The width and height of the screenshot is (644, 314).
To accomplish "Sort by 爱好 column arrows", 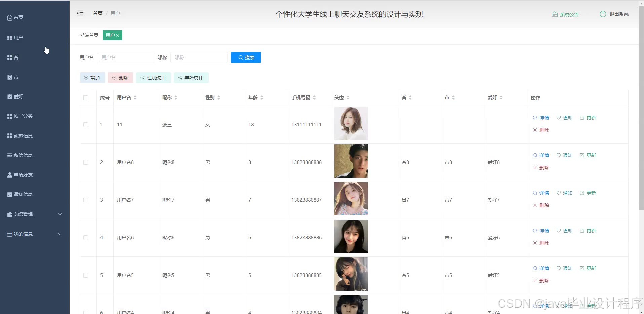I will 501,97.
